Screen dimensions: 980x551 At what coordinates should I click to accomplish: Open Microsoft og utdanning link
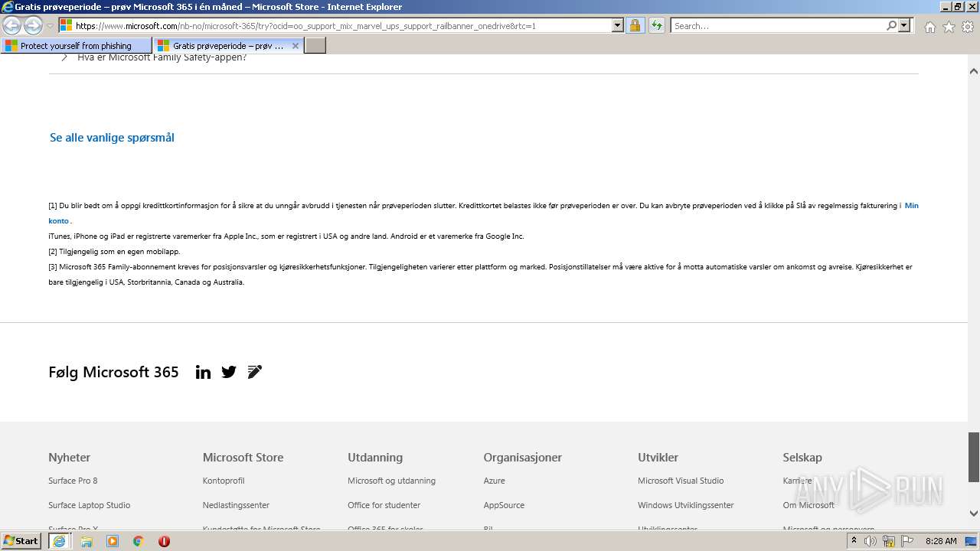click(391, 481)
